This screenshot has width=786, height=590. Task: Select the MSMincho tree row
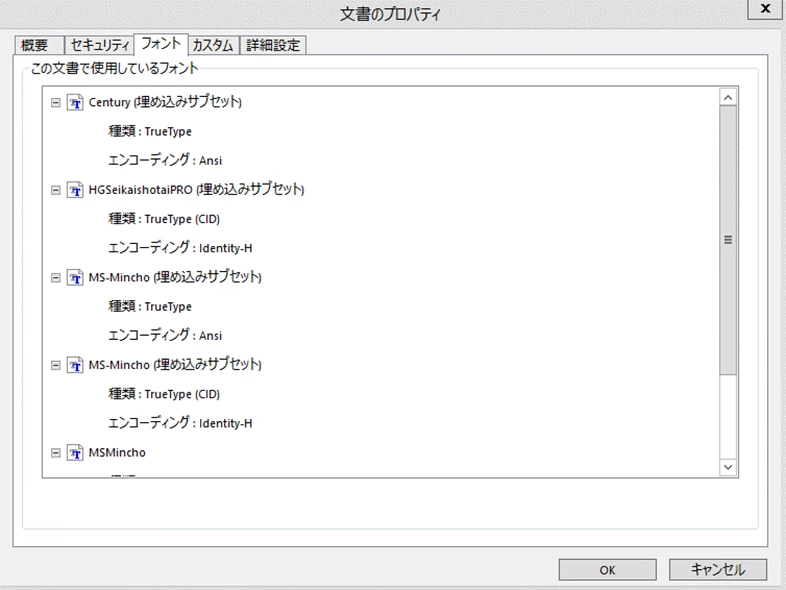pyautogui.click(x=117, y=453)
